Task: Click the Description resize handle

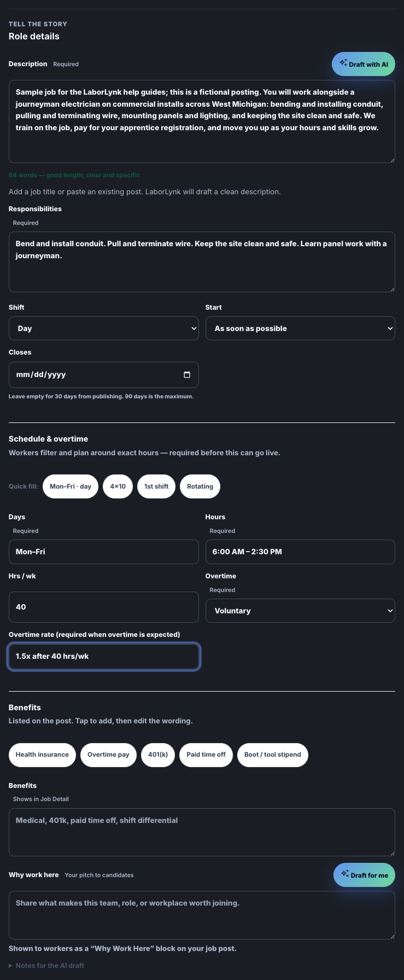Action: point(391,159)
